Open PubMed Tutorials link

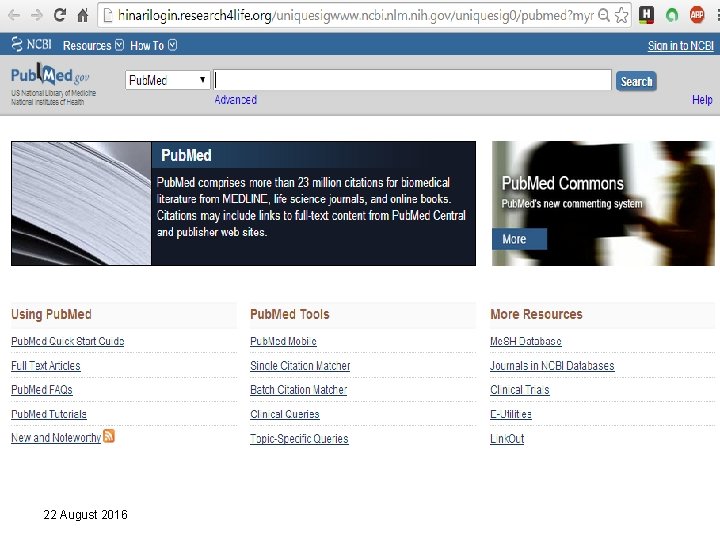(49, 414)
